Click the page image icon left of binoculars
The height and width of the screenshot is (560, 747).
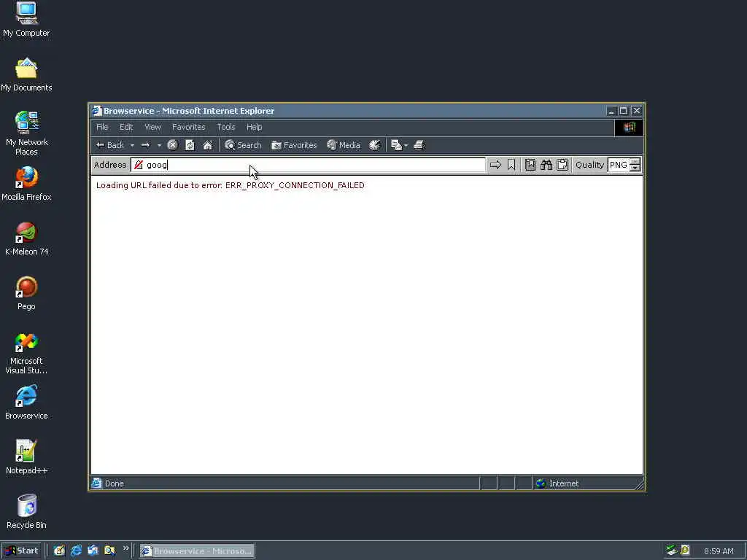[530, 165]
